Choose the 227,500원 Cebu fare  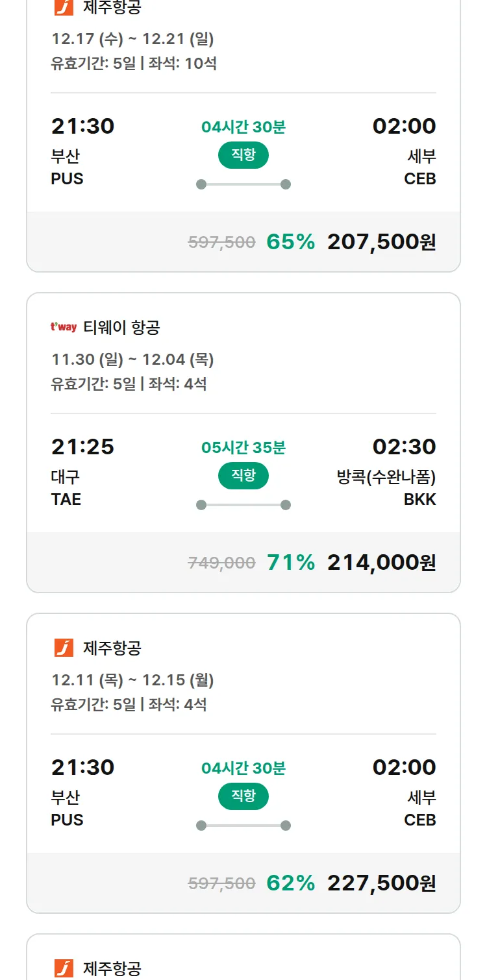click(381, 883)
